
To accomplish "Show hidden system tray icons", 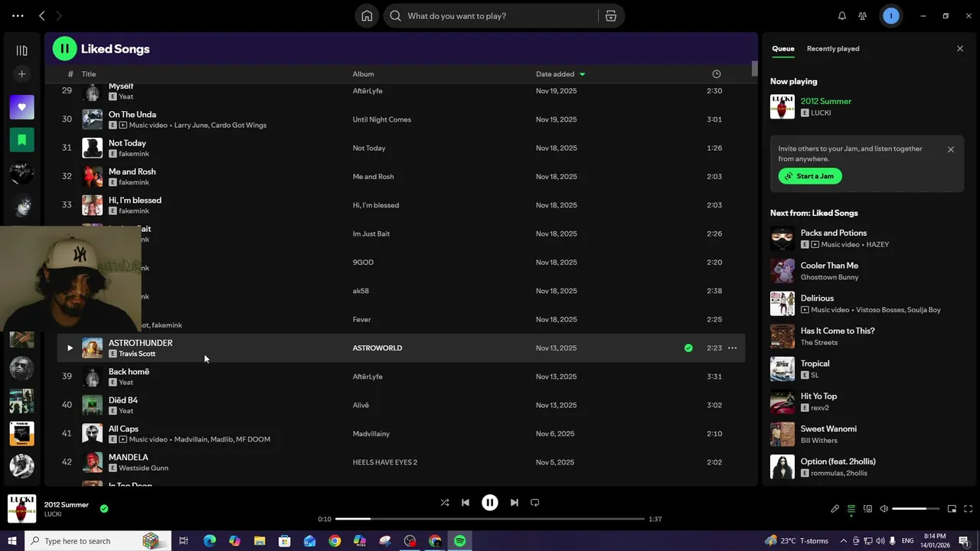I will click(x=844, y=541).
